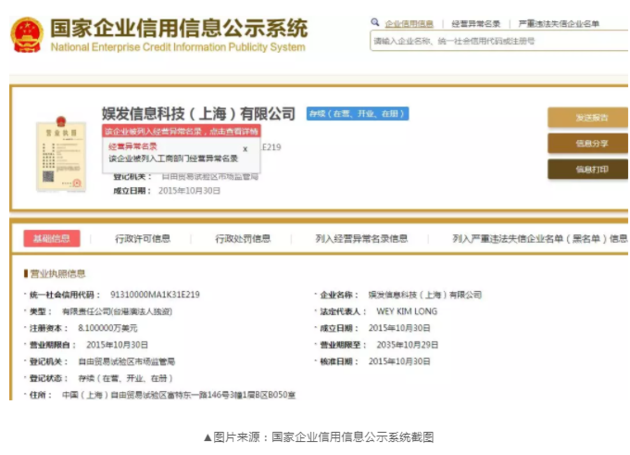The height and width of the screenshot is (455, 630).
Task: Select credit code 91310000MA1K31E219
Action: tap(155, 295)
